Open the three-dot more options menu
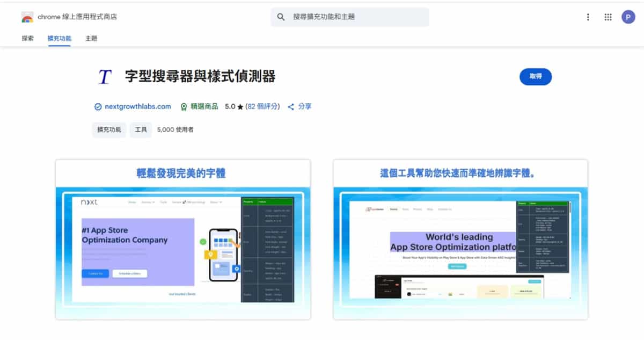 tap(588, 17)
